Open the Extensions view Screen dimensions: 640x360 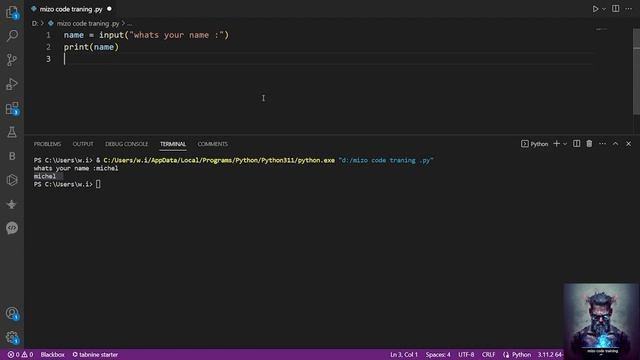(x=12, y=109)
